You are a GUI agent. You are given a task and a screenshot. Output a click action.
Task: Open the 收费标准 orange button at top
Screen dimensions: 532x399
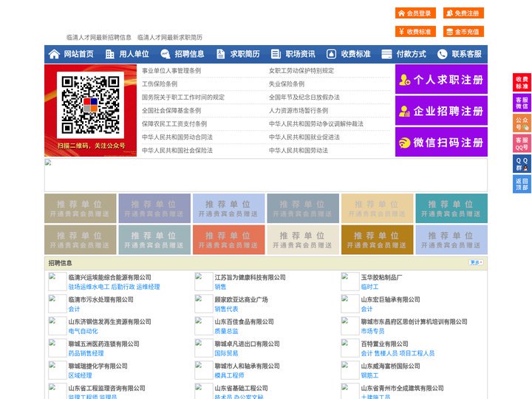pyautogui.click(x=415, y=32)
